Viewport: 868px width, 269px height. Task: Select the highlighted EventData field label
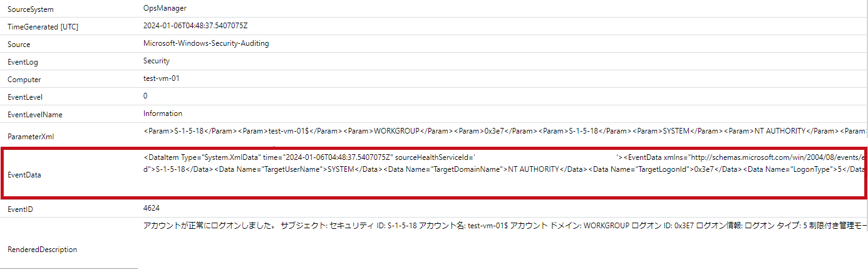(24, 175)
